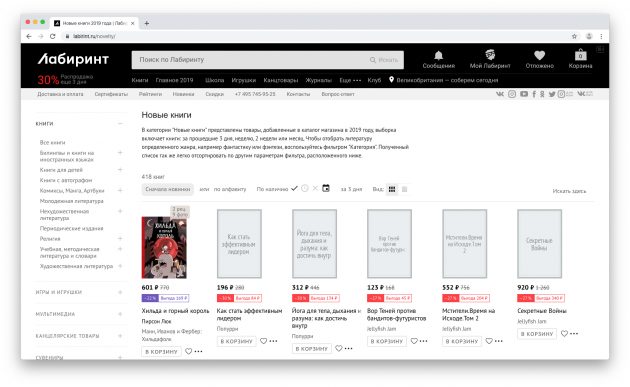Open Сертификаты link
This screenshot has width=630, height=387.
[x=111, y=94]
